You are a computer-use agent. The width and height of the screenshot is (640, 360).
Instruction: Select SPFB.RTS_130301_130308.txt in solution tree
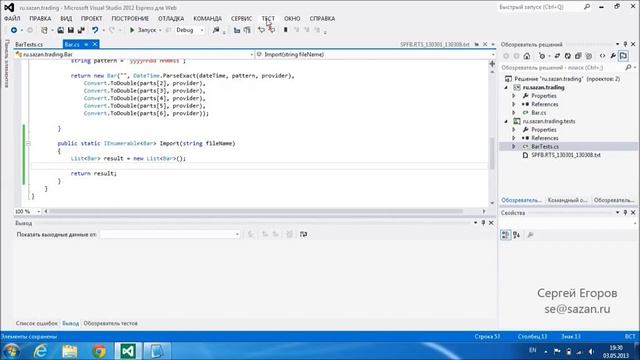[x=566, y=155]
